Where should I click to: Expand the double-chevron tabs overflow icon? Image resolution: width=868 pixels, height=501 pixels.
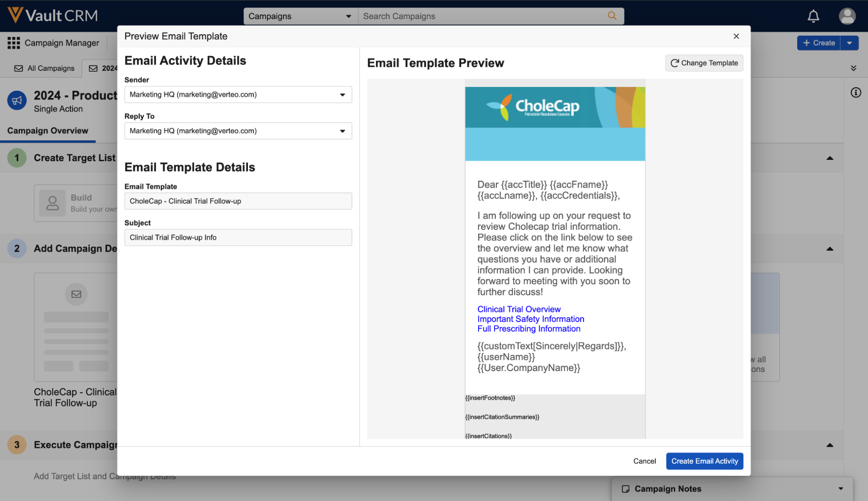click(x=853, y=68)
